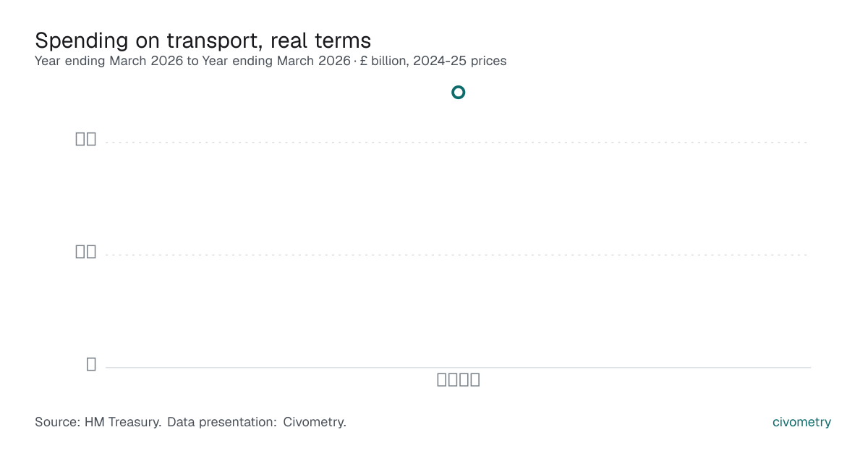Click the upper dotted horizontal gridline

[x=458, y=143]
